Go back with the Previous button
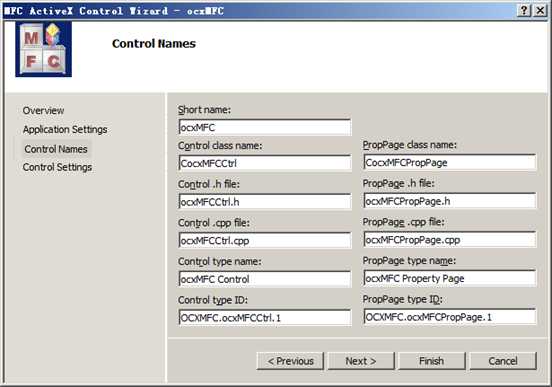Image resolution: width=552 pixels, height=387 pixels. pyautogui.click(x=290, y=361)
